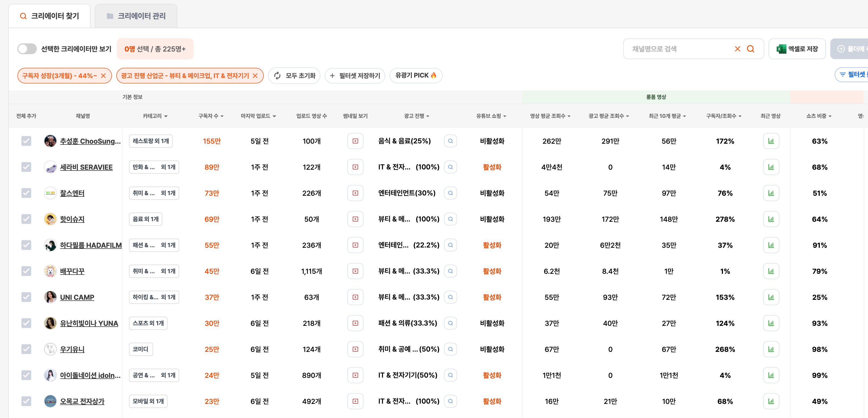Click search magnifier in channel search box
Screen dimensions: 868x418
(x=750, y=49)
